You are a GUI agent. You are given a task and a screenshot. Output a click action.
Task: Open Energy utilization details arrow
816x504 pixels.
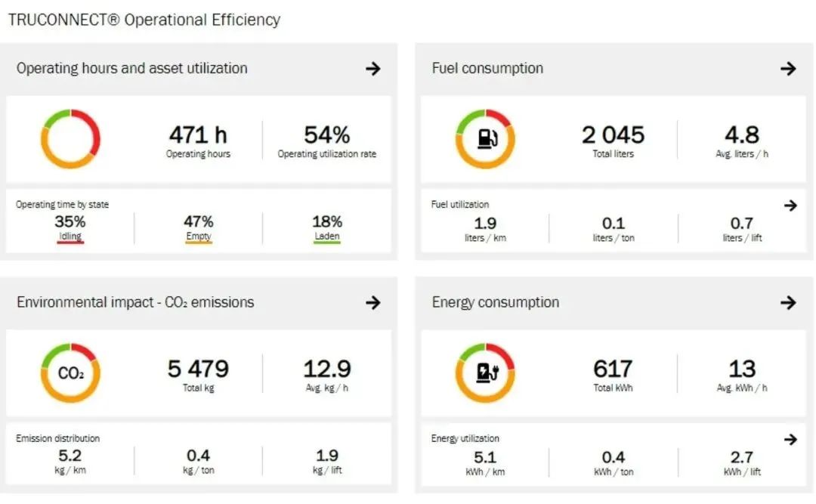coord(790,440)
